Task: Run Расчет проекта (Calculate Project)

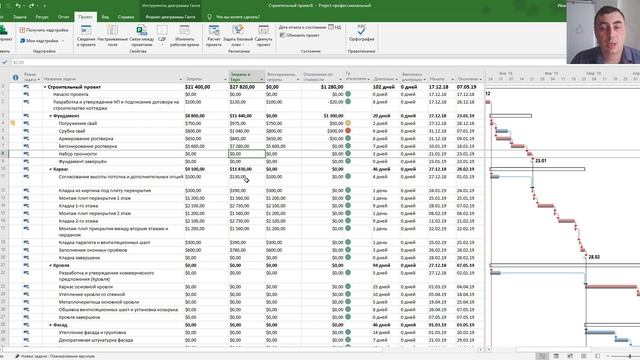Action: (214, 36)
